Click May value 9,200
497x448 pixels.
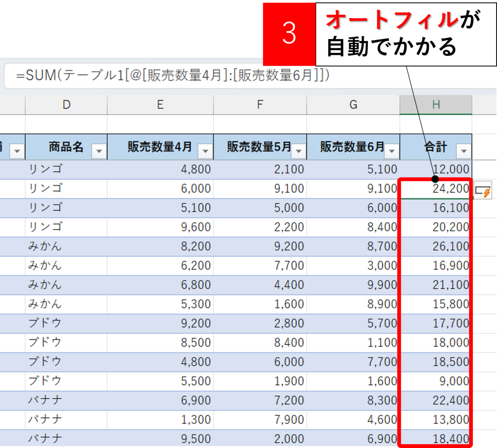pos(260,246)
